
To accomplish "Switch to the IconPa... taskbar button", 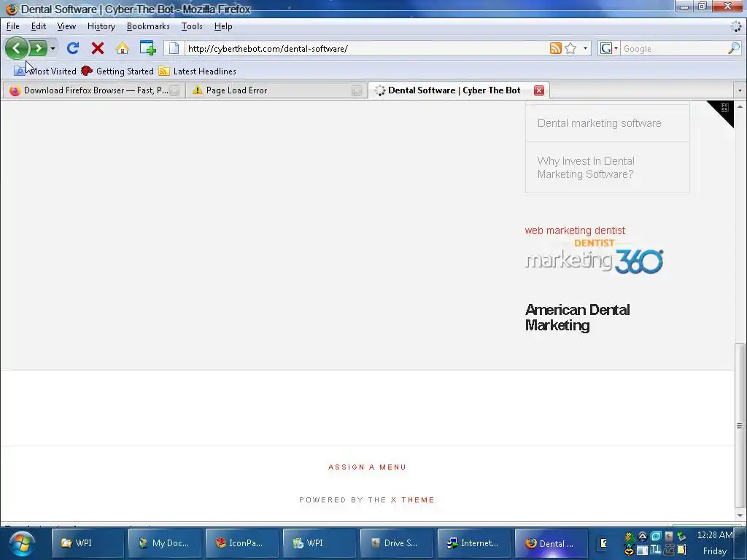I will coord(242,543).
